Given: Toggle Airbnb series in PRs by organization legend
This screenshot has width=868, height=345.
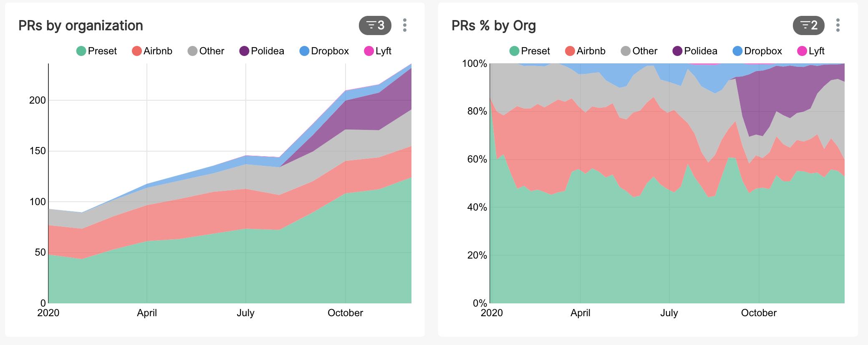Looking at the screenshot, I should pyautogui.click(x=152, y=51).
